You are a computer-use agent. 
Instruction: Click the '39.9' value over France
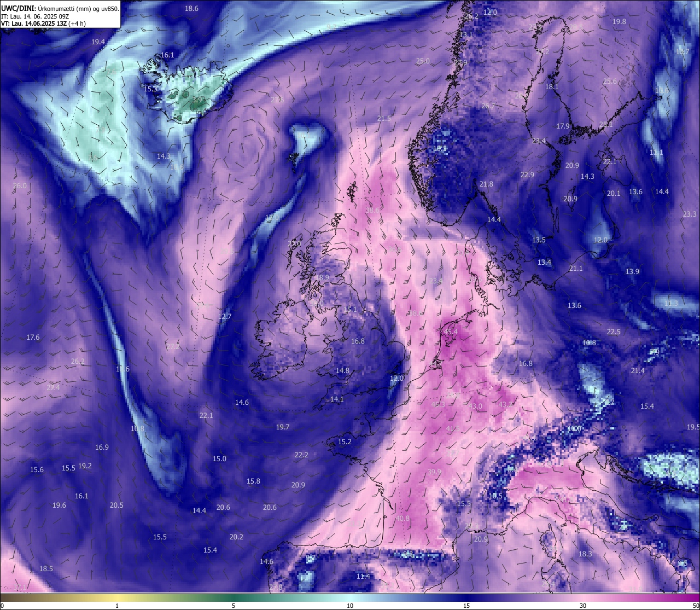(x=434, y=472)
